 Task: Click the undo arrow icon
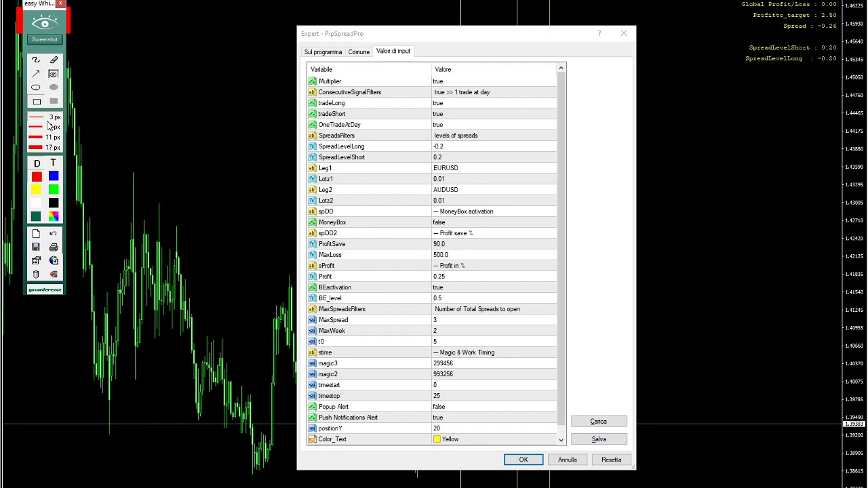tap(54, 234)
